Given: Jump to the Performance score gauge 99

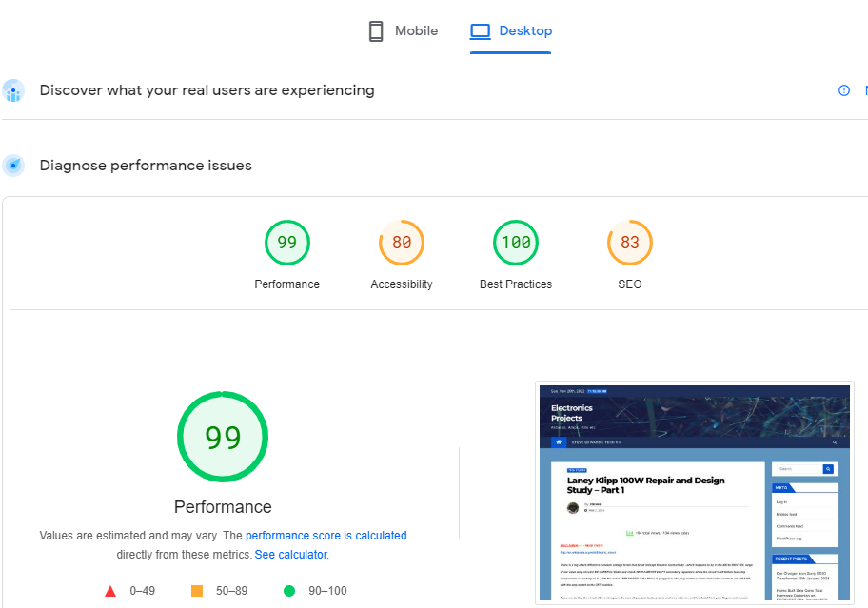Looking at the screenshot, I should [287, 244].
